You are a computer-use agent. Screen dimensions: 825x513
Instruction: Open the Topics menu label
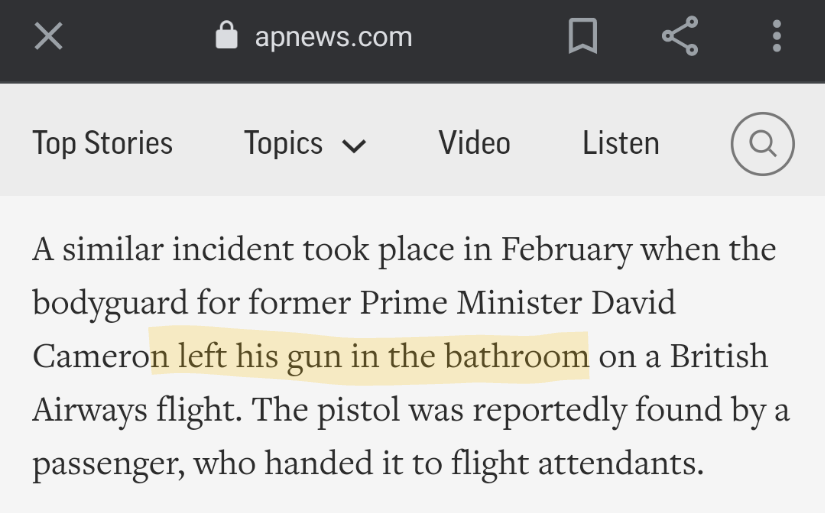(283, 143)
